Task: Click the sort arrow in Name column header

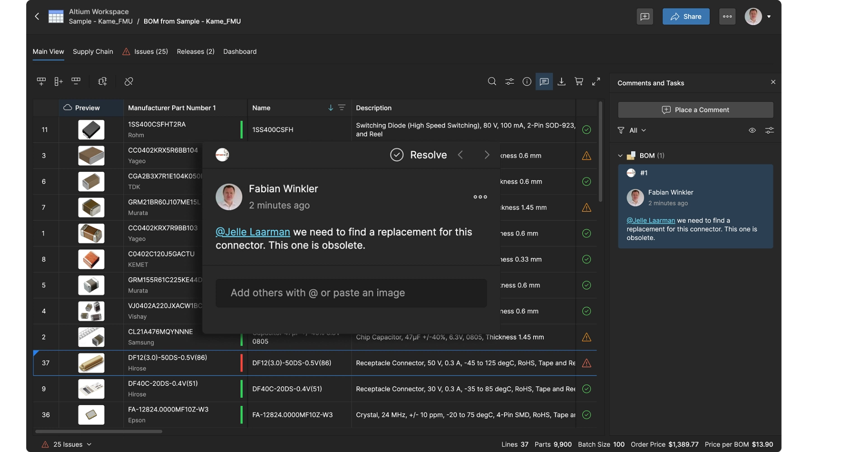Action: (x=330, y=108)
